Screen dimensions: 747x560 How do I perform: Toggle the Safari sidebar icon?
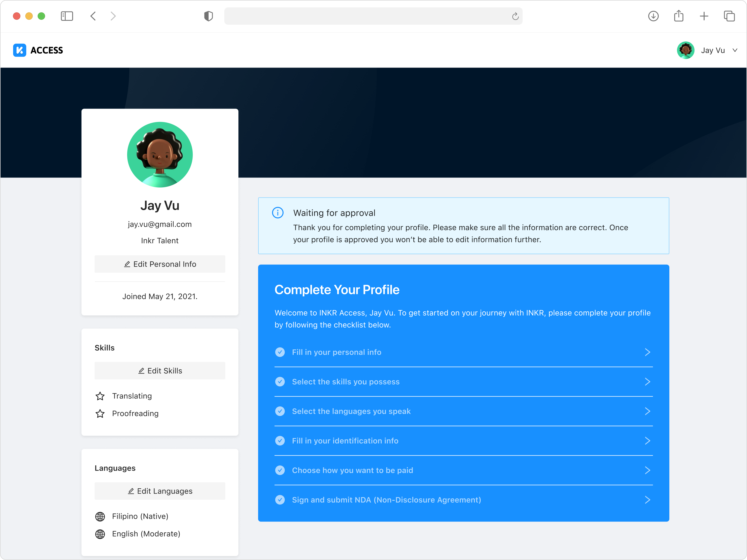pyautogui.click(x=67, y=16)
